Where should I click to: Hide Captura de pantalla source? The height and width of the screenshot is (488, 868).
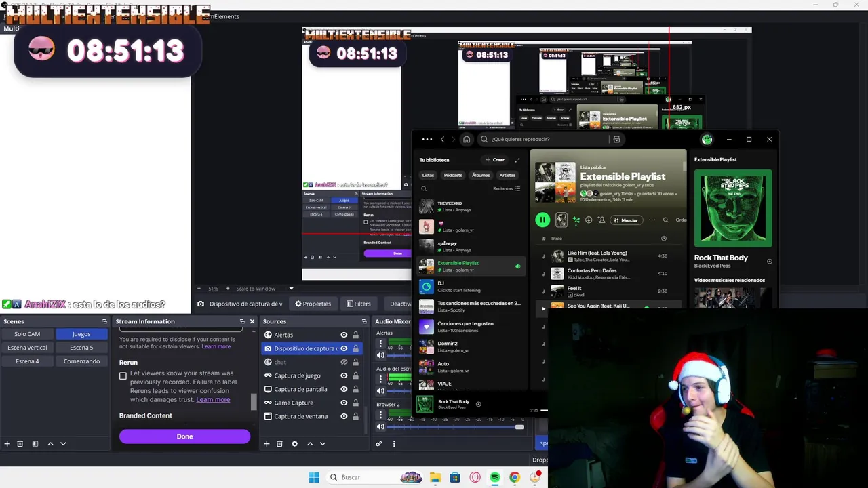344,389
